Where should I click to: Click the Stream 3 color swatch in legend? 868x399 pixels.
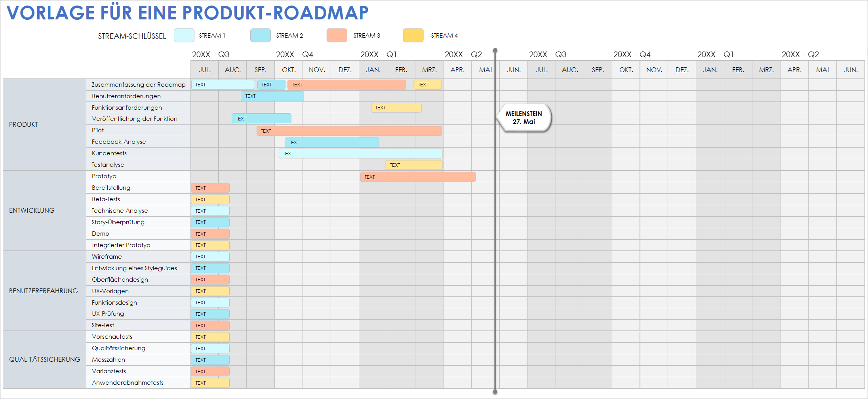coord(337,35)
